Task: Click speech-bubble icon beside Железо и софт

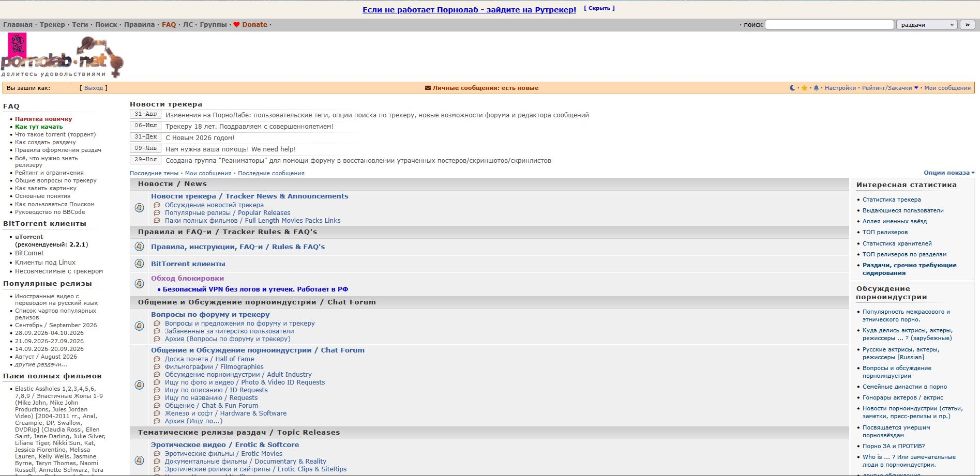Action: coord(157,413)
